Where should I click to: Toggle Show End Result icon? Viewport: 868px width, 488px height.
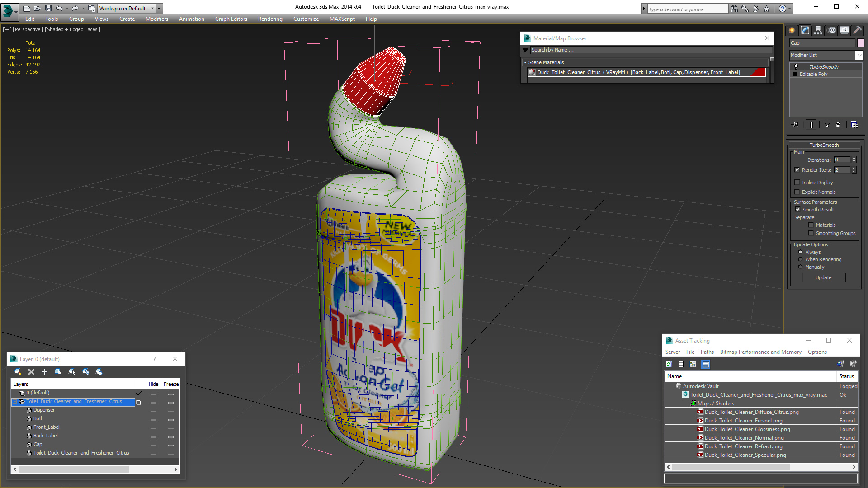click(x=811, y=125)
